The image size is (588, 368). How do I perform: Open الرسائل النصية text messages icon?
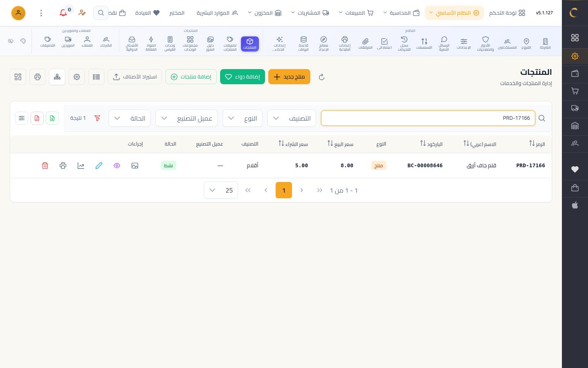coord(444,43)
